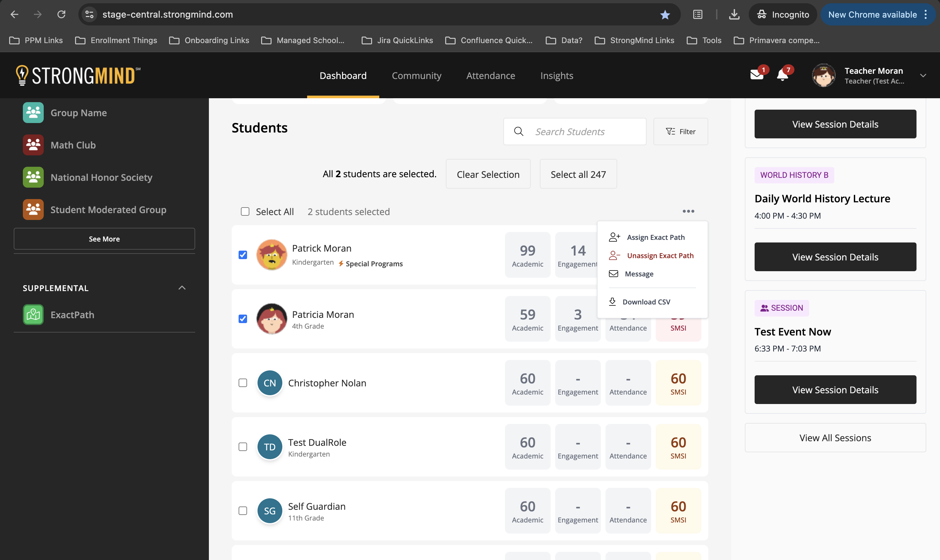940x560 pixels.
Task: Click the Download CSV arrow icon
Action: point(612,302)
